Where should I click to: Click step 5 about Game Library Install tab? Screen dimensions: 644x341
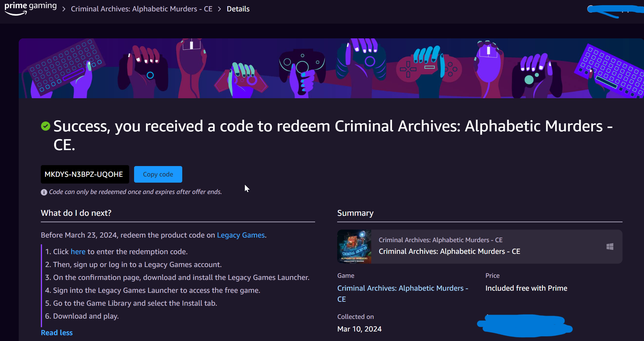(x=131, y=303)
